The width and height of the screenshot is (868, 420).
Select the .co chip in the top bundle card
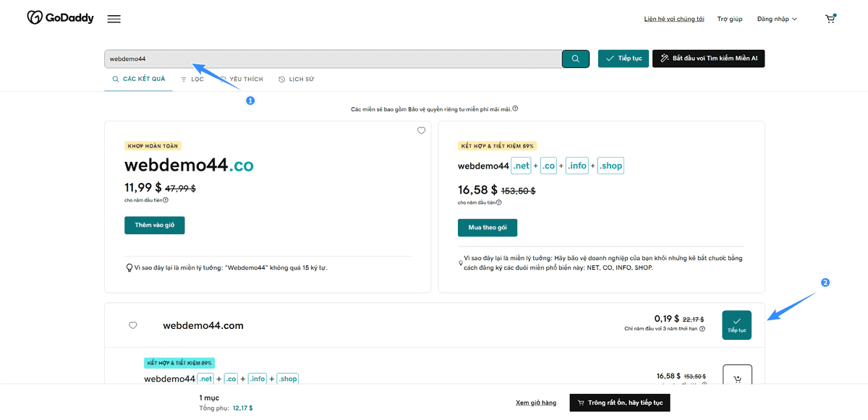pos(549,166)
